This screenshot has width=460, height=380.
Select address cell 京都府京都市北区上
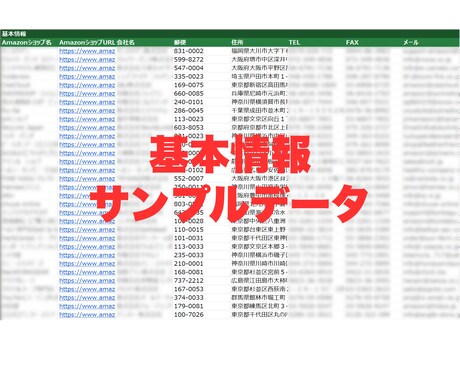point(259,128)
